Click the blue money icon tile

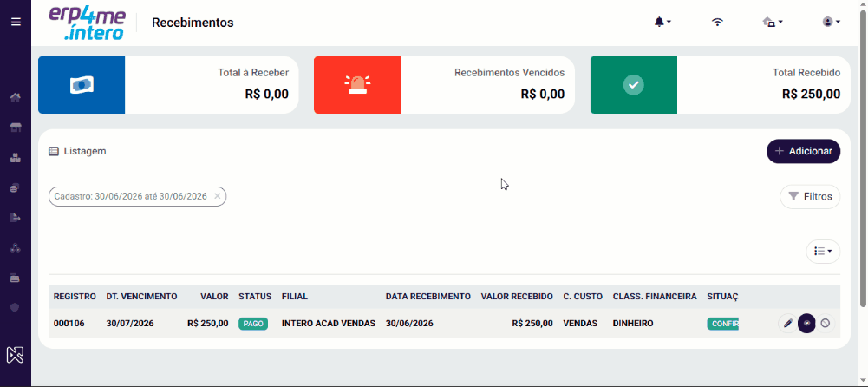coord(82,85)
